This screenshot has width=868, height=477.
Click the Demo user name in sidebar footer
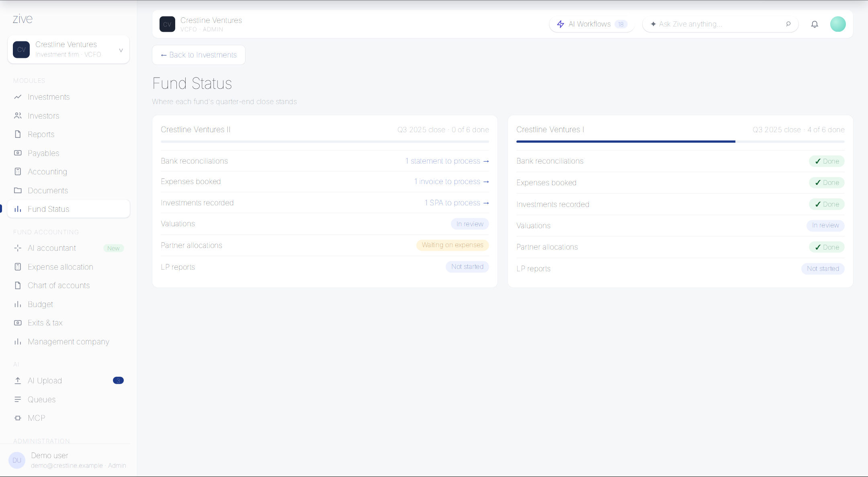tap(49, 455)
